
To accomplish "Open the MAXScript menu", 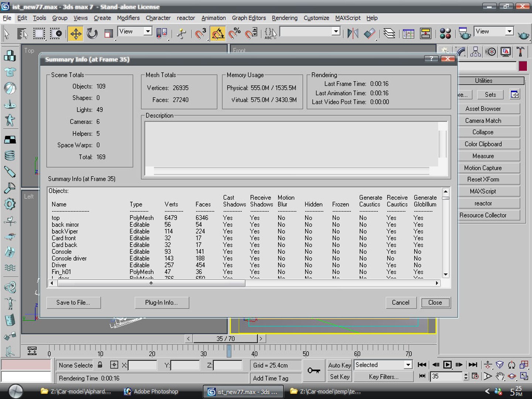I will [348, 18].
